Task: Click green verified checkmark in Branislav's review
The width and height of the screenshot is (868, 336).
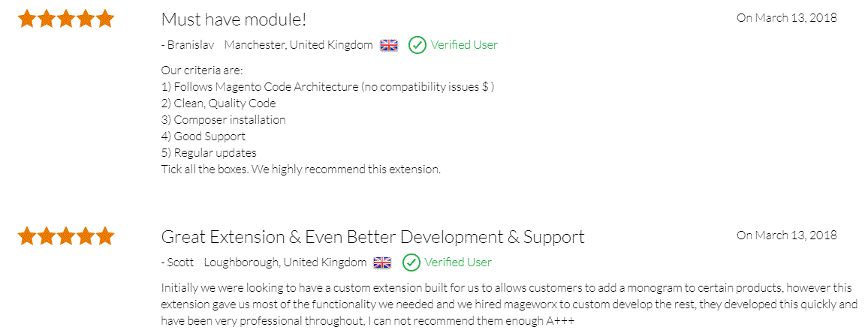Action: coord(417,45)
